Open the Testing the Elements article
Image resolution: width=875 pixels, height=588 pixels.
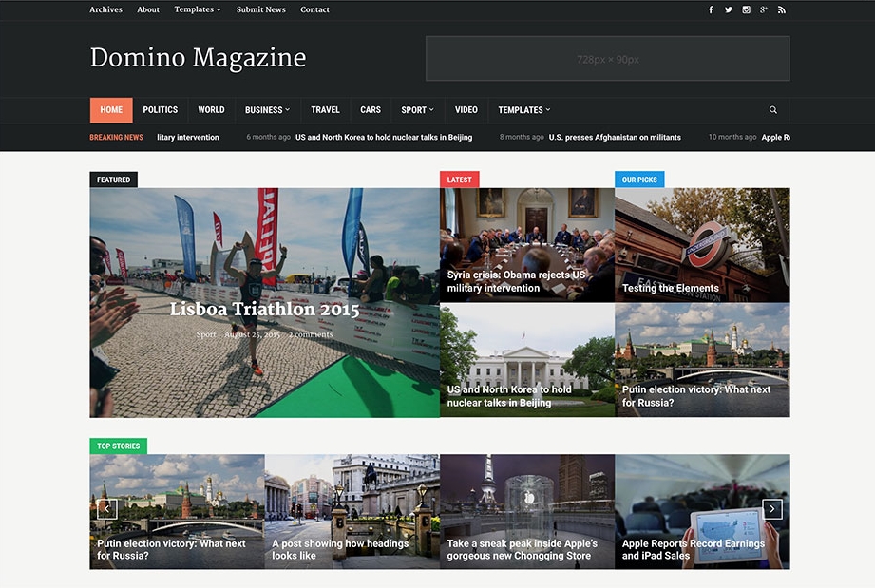(x=702, y=245)
